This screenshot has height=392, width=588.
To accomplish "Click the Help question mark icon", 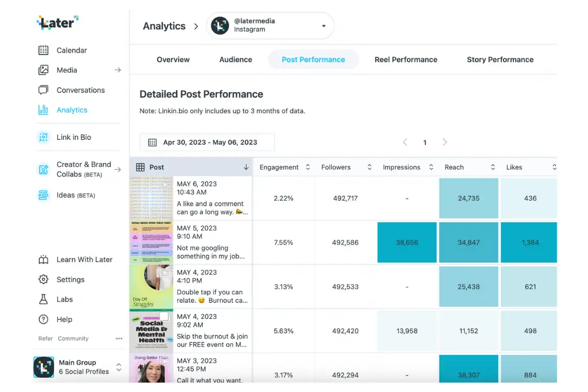I will (43, 319).
